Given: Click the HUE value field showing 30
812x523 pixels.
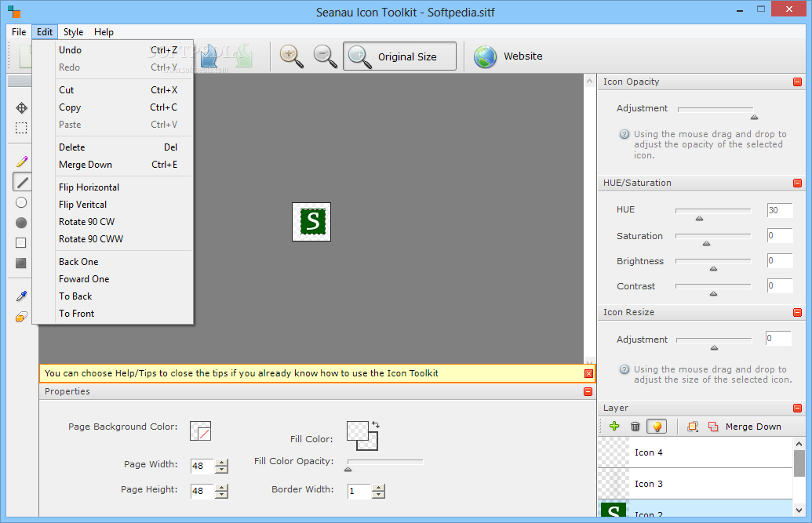Looking at the screenshot, I should 779,210.
